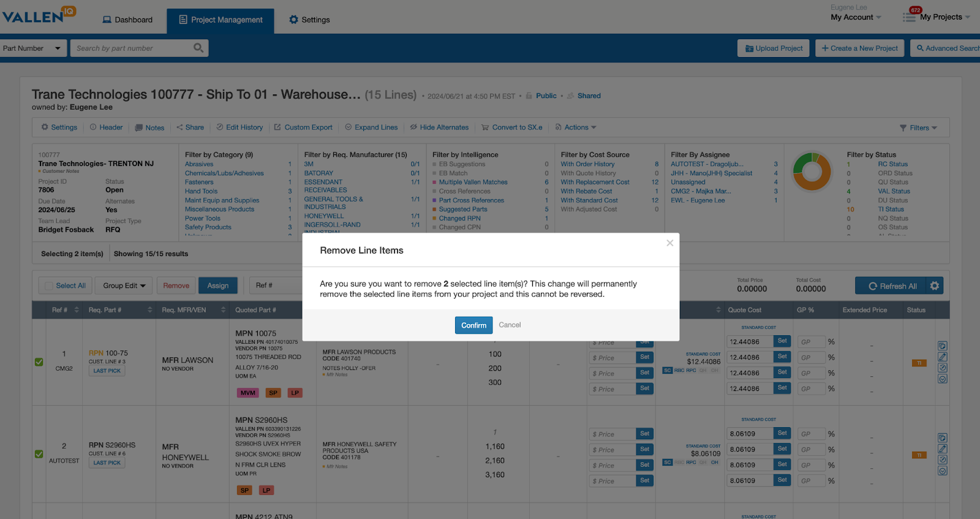Close the Remove Line Items dialog

point(669,243)
